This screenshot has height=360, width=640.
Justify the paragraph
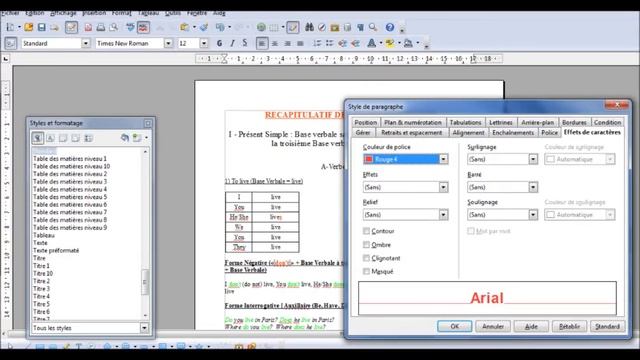300,43
